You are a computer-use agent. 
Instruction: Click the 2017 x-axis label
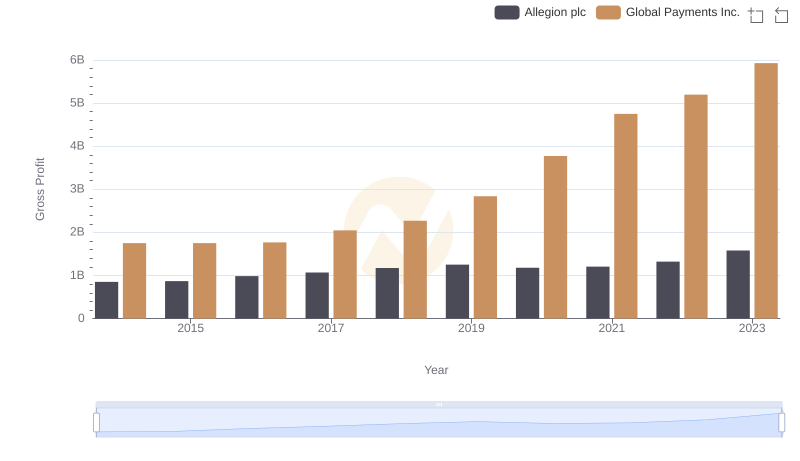(331, 328)
